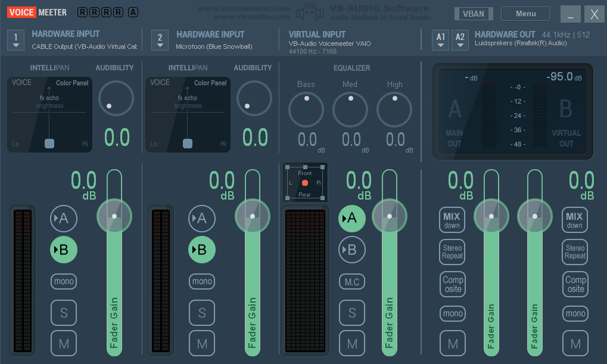Click the Bass equalizer knob

pyautogui.click(x=306, y=110)
